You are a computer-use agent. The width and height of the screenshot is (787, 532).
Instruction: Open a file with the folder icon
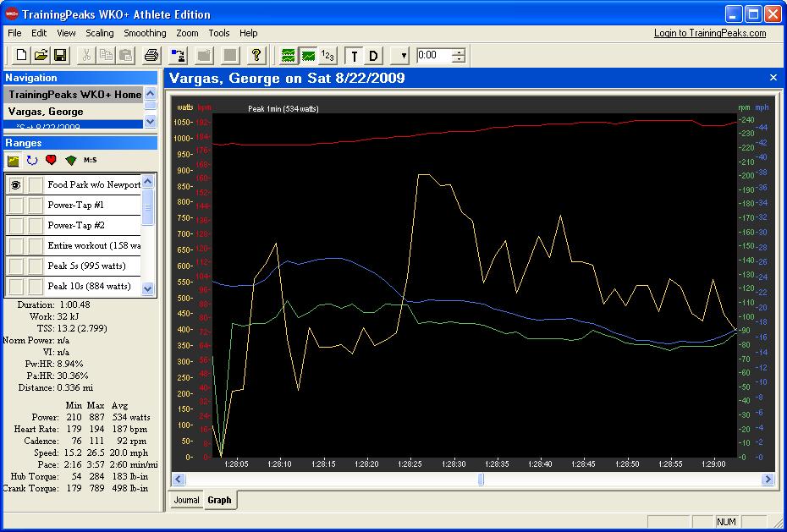tap(41, 56)
